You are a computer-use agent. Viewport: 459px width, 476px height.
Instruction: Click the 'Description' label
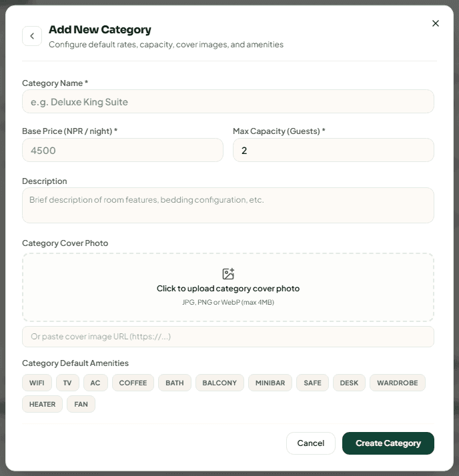[45, 181]
